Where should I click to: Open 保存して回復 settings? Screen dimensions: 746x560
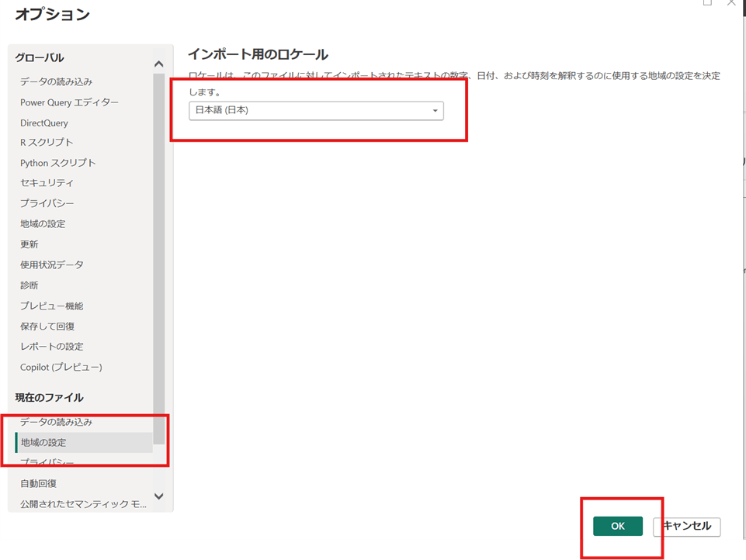pos(47,326)
